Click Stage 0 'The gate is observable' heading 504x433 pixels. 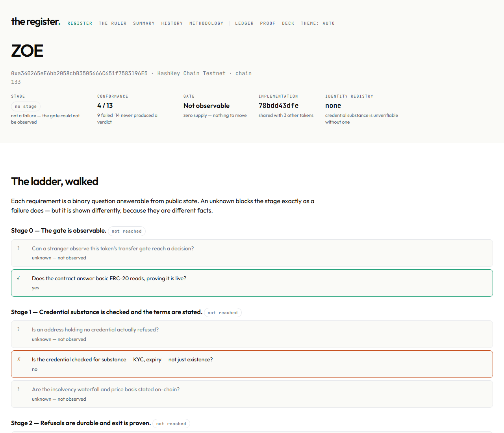click(59, 231)
